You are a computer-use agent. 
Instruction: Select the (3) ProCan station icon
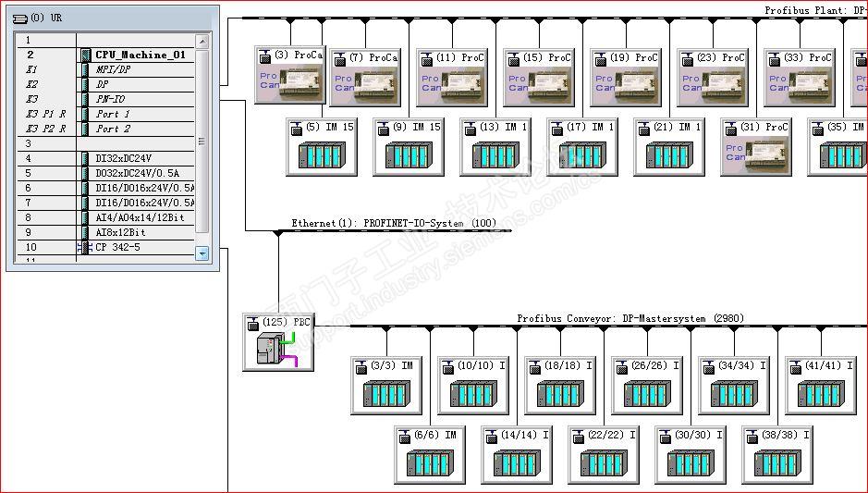[x=290, y=75]
